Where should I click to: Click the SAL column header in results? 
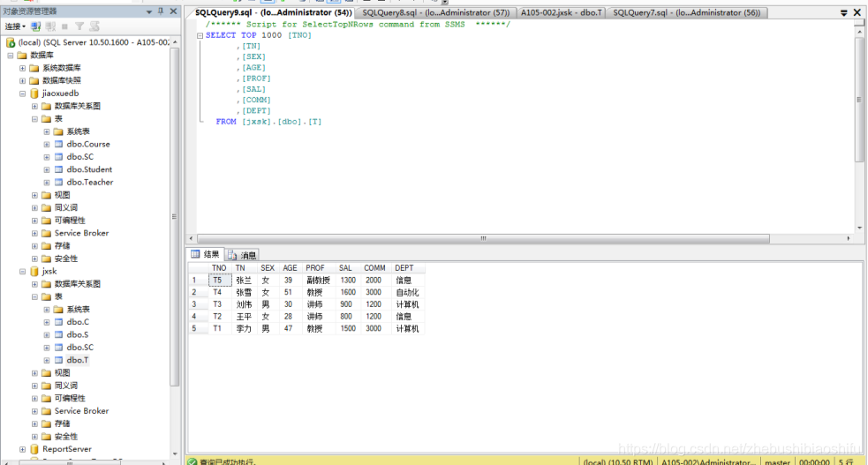tap(345, 268)
